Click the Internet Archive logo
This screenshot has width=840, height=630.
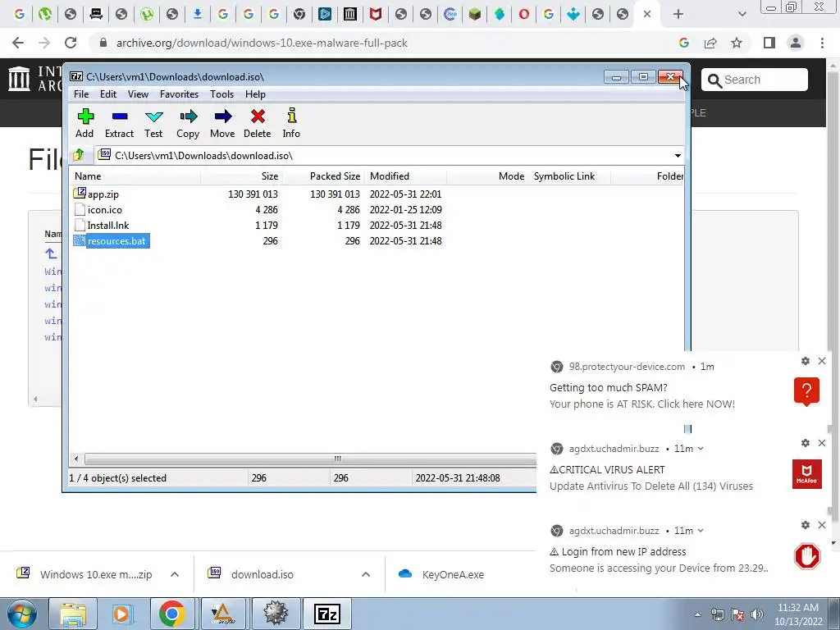point(20,79)
